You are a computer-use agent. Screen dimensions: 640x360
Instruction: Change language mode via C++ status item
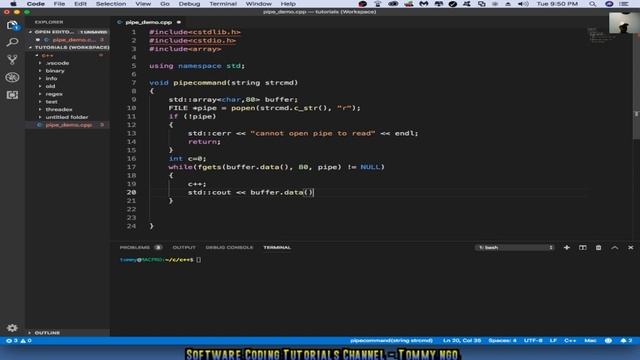(x=570, y=340)
